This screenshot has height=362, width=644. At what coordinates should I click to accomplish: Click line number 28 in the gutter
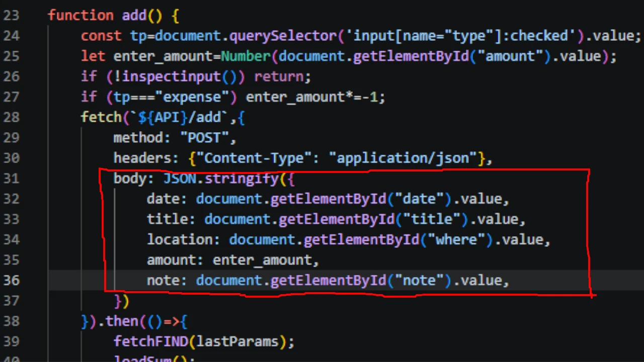(x=11, y=117)
